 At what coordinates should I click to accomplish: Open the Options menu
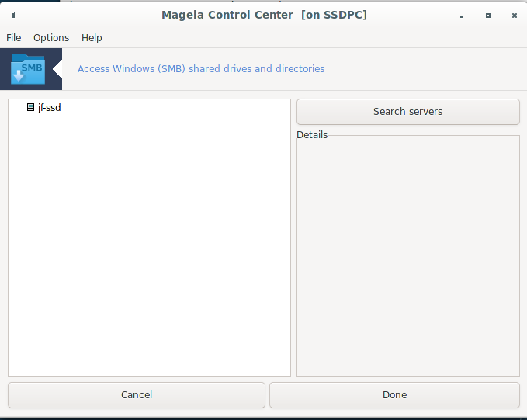coord(51,38)
